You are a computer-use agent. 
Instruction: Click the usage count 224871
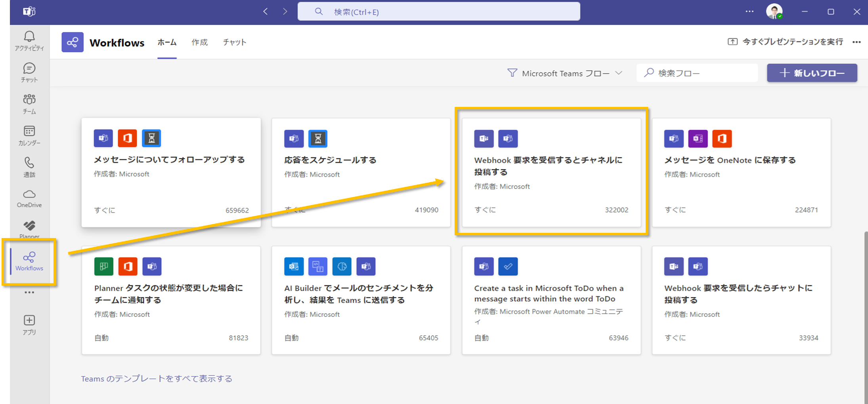click(806, 210)
